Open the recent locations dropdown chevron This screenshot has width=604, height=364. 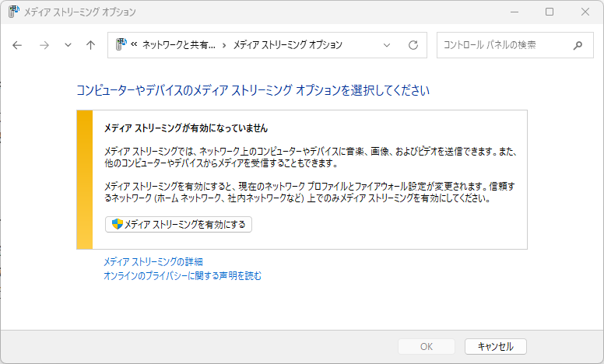point(68,45)
